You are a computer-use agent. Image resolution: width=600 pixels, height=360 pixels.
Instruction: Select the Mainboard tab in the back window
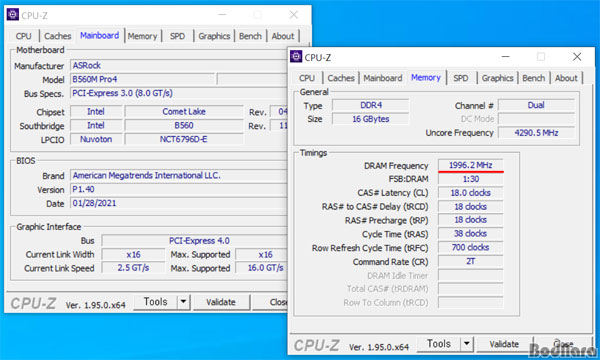point(99,36)
